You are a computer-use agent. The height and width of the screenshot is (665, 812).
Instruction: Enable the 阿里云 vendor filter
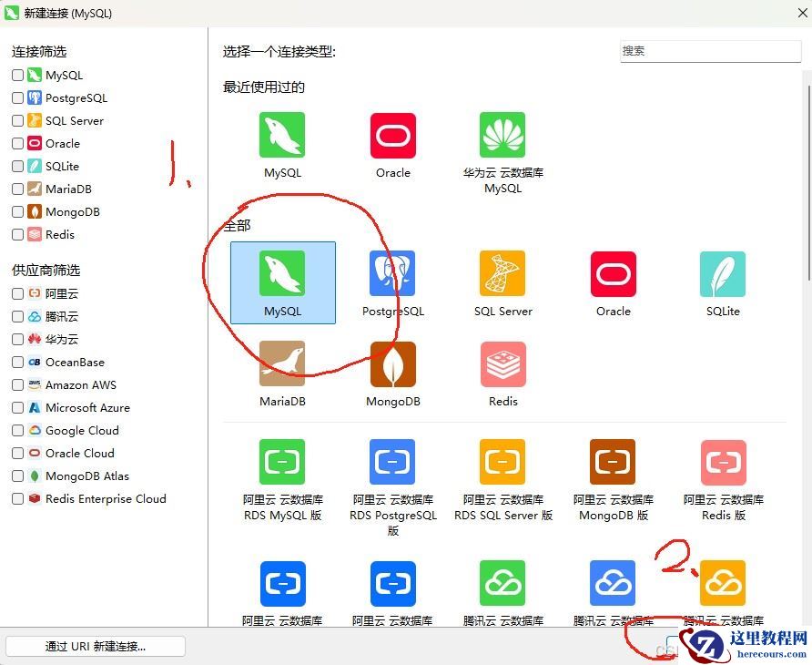[17, 294]
